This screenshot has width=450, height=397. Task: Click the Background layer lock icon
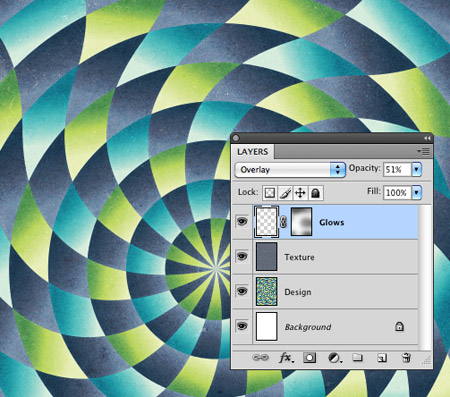click(x=399, y=326)
